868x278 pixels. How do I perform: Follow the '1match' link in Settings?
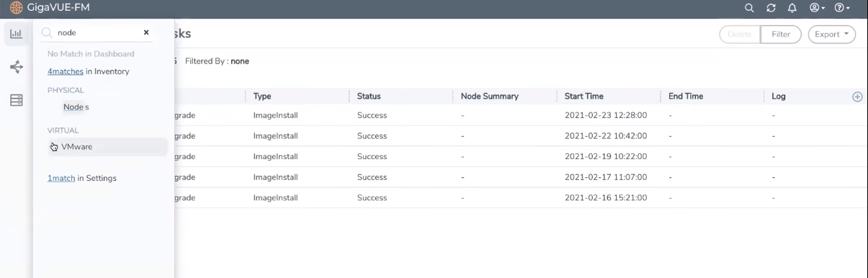tap(61, 178)
